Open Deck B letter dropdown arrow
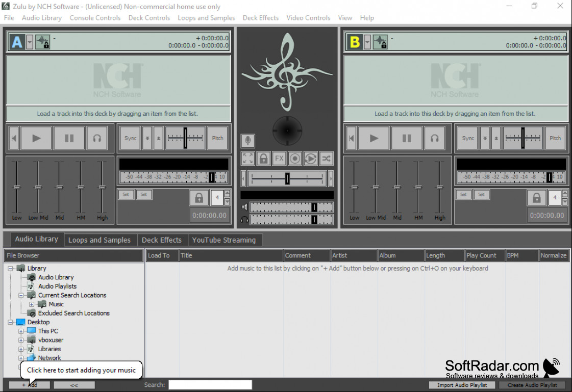The height and width of the screenshot is (392, 572). [367, 42]
